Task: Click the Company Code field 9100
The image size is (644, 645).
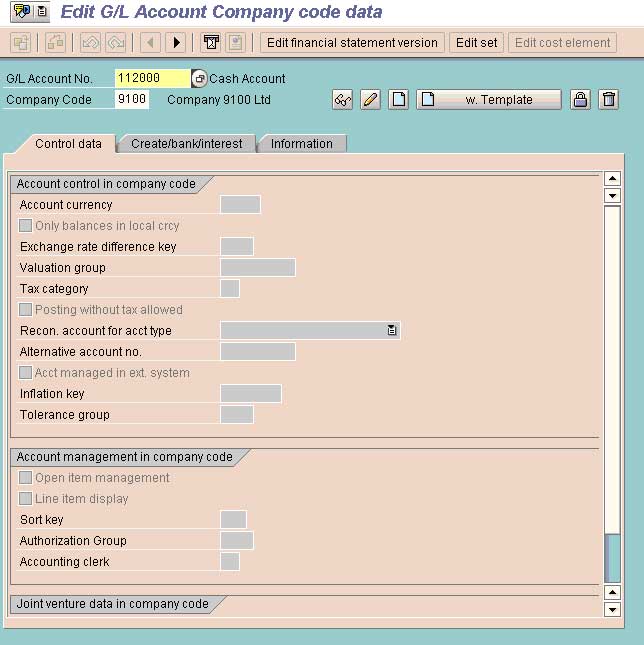Action: tap(132, 99)
